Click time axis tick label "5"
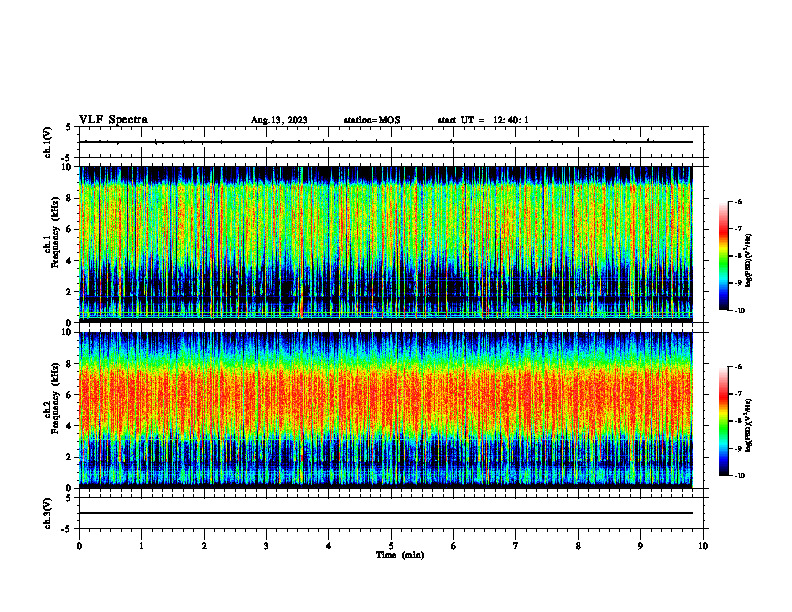Screen dimensions: 792x612 (391, 546)
